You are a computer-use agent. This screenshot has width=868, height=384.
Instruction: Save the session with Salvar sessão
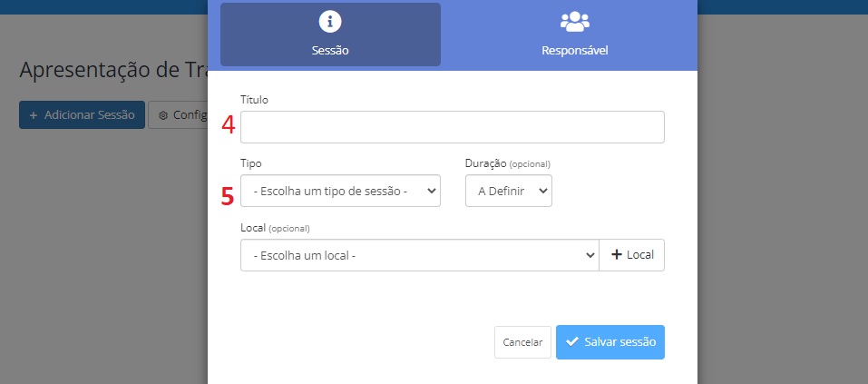click(x=610, y=342)
